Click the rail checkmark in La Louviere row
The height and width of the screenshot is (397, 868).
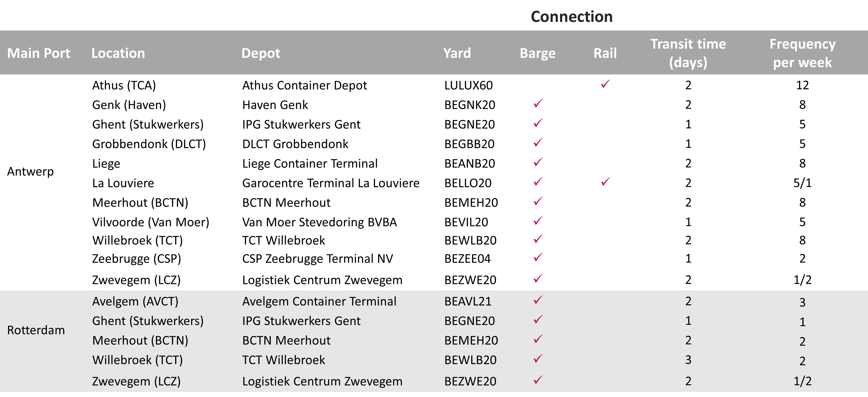pyautogui.click(x=605, y=182)
